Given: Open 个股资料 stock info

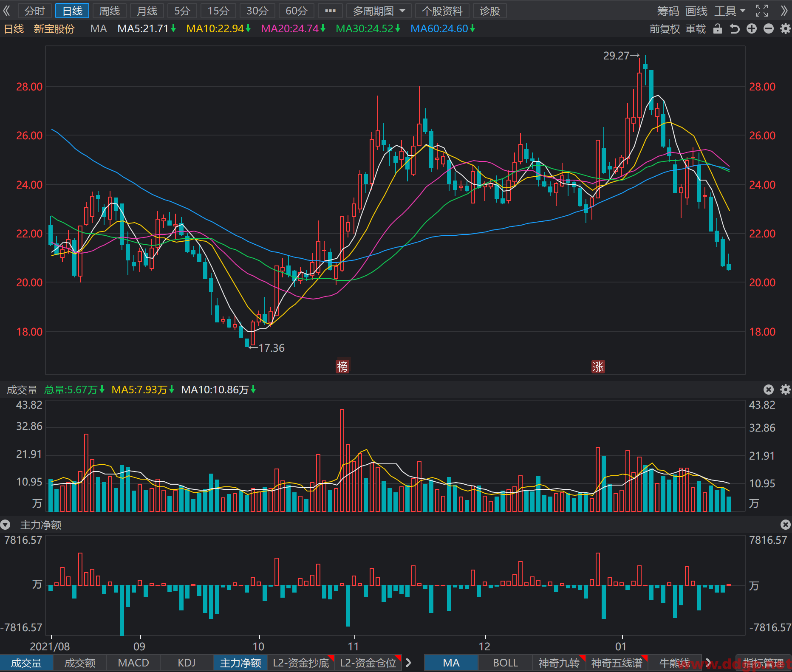Looking at the screenshot, I should click(x=442, y=11).
